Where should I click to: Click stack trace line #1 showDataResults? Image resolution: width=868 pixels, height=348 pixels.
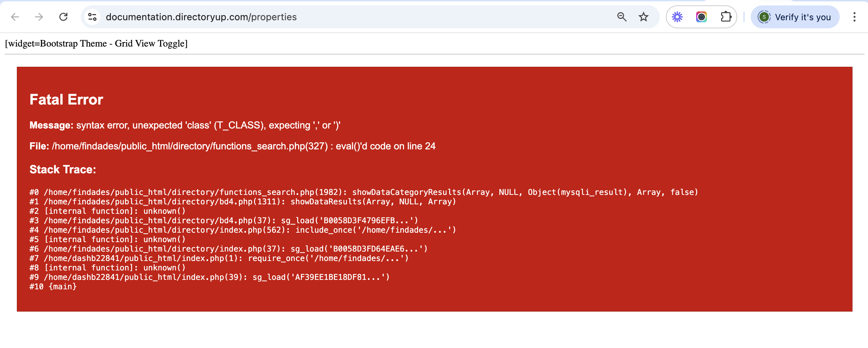coord(243,202)
